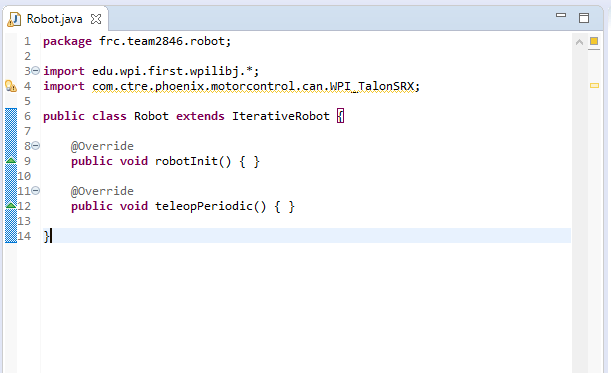This screenshot has width=611, height=373.
Task: Click the underlined WPI_TalonSRX import
Action: [x=253, y=86]
